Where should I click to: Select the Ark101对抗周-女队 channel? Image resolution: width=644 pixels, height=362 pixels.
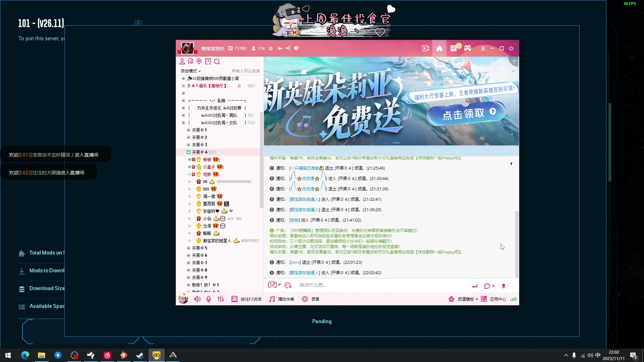click(x=219, y=123)
